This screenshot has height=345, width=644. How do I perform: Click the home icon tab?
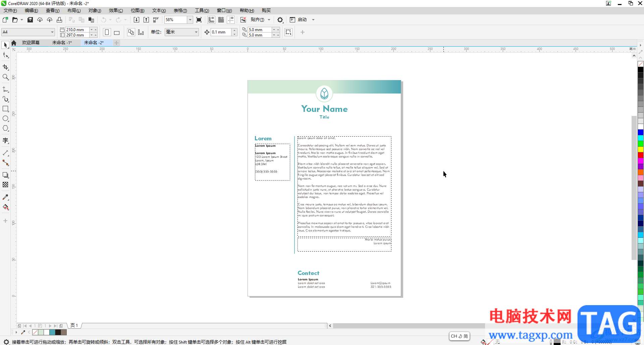click(x=14, y=43)
